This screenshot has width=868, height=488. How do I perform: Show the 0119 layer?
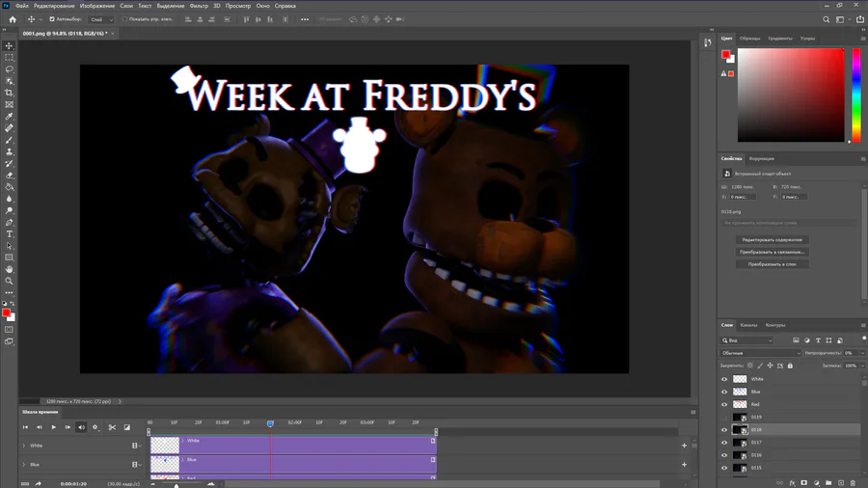[724, 418]
